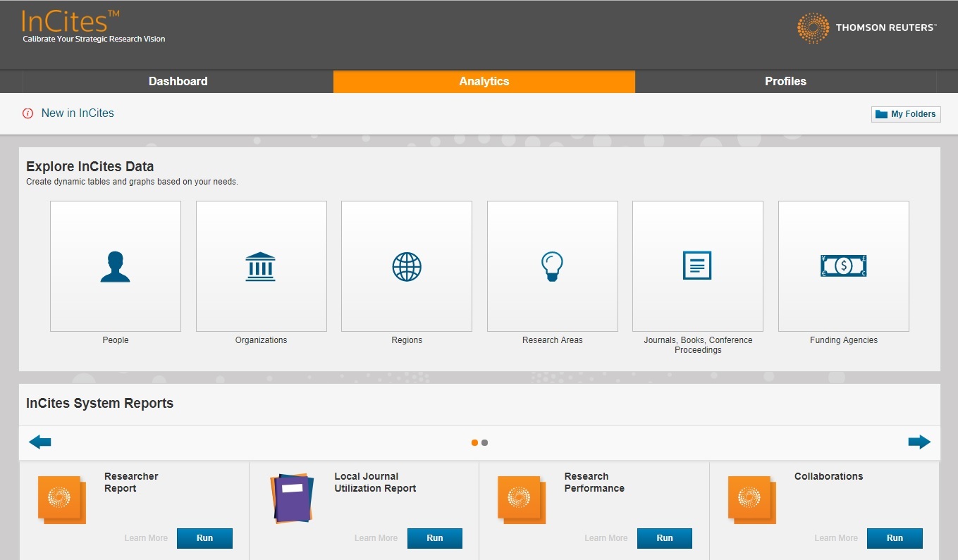Click the Research Performance report icon
This screenshot has width=958, height=560.
coord(522,500)
